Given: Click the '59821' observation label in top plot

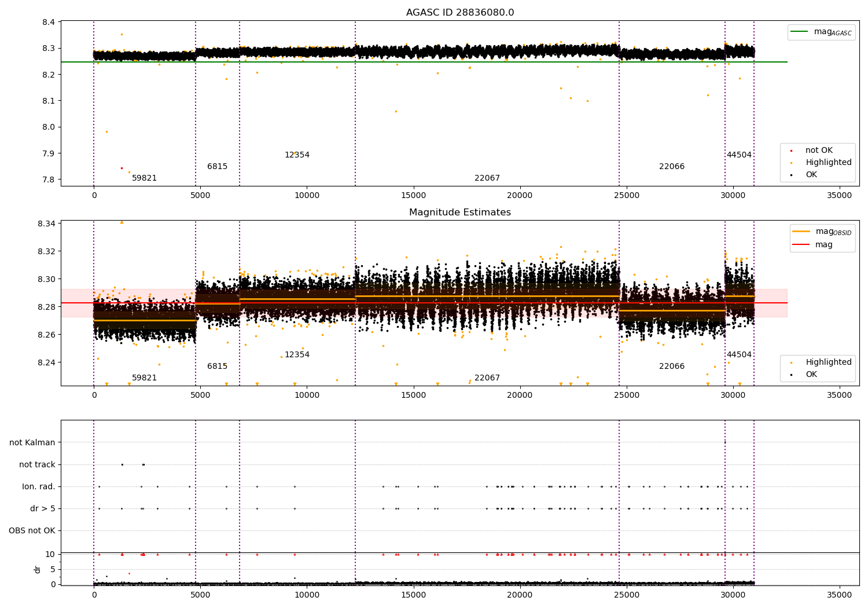Looking at the screenshot, I should 144,178.
